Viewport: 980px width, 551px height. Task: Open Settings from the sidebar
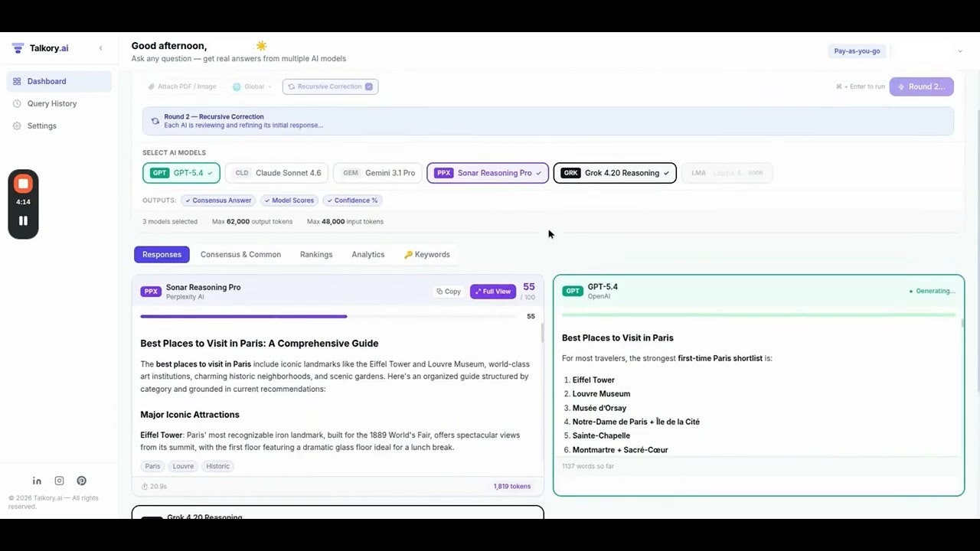[43, 126]
